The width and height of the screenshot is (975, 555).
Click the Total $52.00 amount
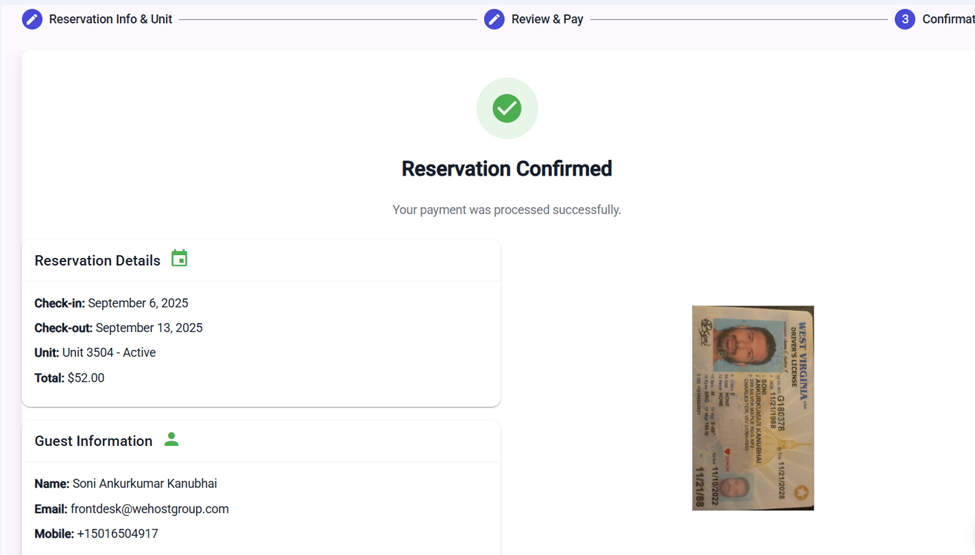pos(85,378)
